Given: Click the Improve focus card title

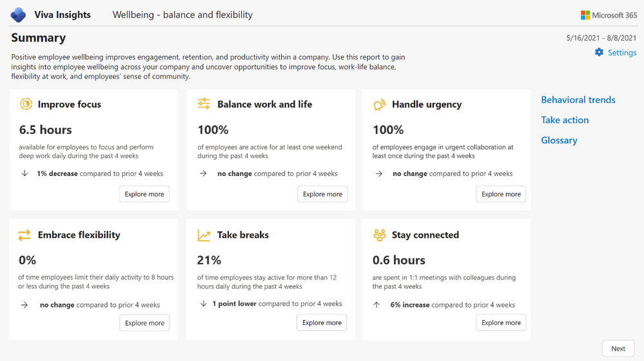Looking at the screenshot, I should [70, 104].
